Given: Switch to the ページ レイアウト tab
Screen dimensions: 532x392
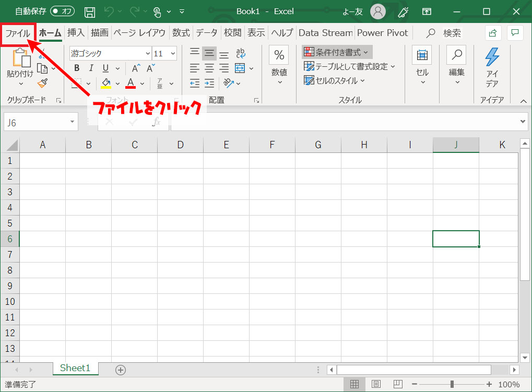Looking at the screenshot, I should 139,32.
